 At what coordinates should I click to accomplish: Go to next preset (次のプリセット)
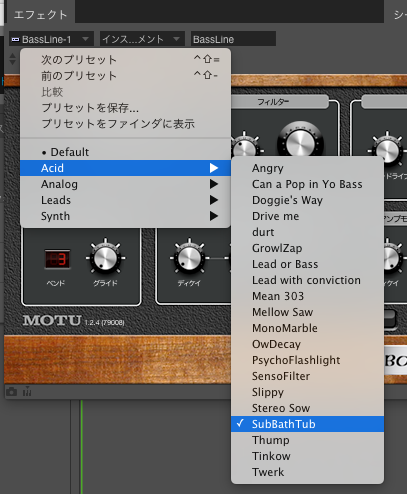125,60
